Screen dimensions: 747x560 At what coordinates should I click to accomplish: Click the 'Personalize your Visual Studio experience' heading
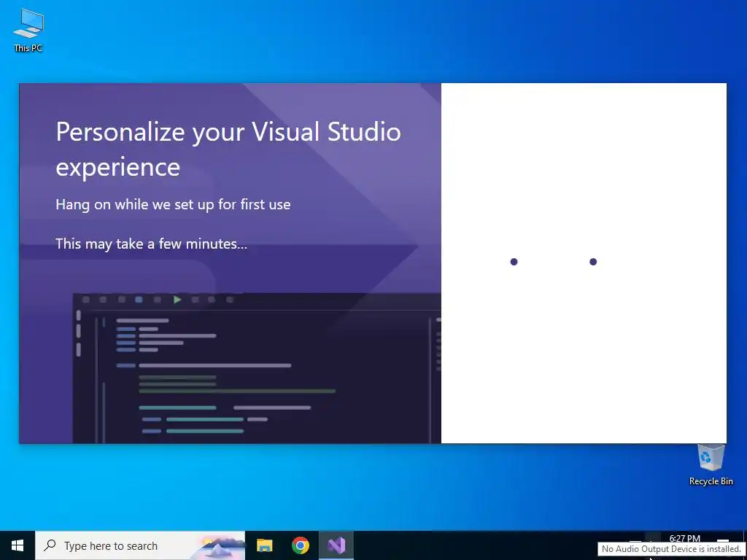(x=228, y=149)
